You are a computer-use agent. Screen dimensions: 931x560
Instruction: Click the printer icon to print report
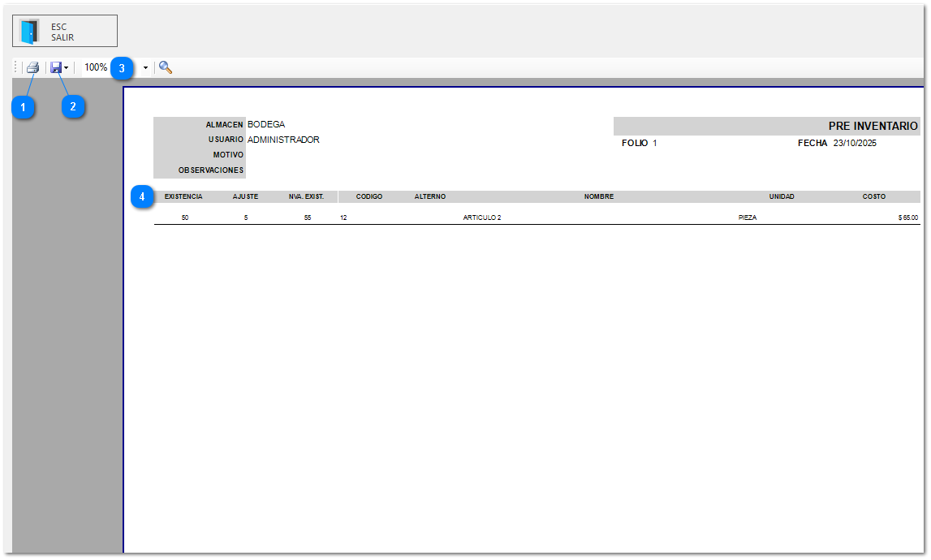(32, 68)
